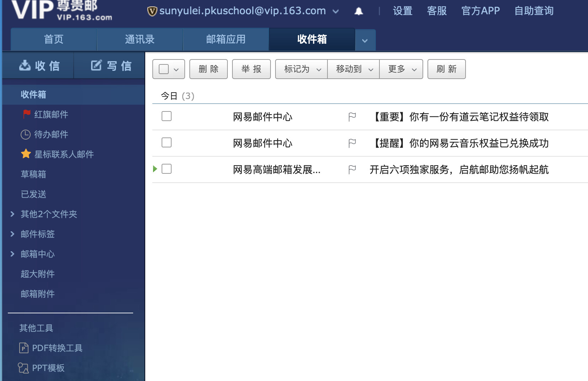Open 星标联系人邮件 star folder
Image resolution: width=588 pixels, height=381 pixels.
click(64, 154)
